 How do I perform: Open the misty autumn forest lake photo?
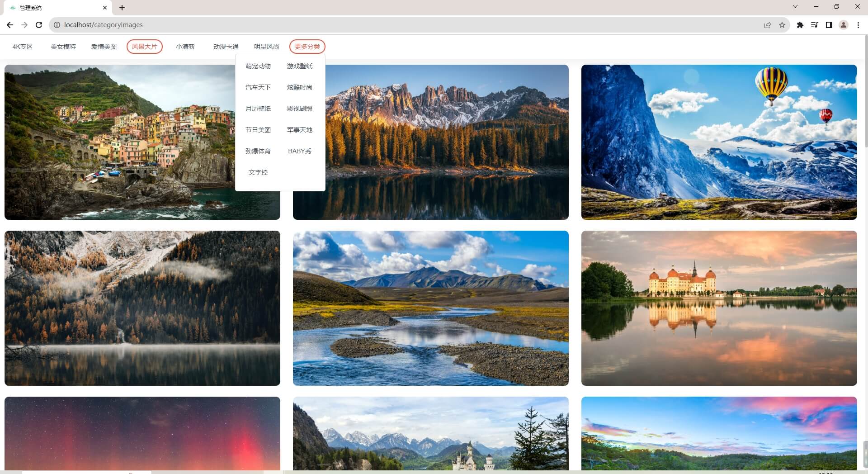[x=142, y=308]
